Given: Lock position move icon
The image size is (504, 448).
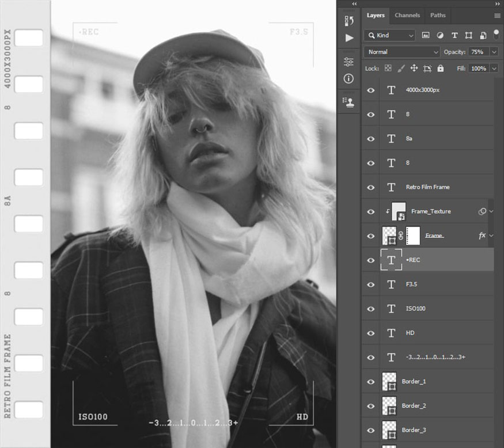Looking at the screenshot, I should (x=414, y=68).
